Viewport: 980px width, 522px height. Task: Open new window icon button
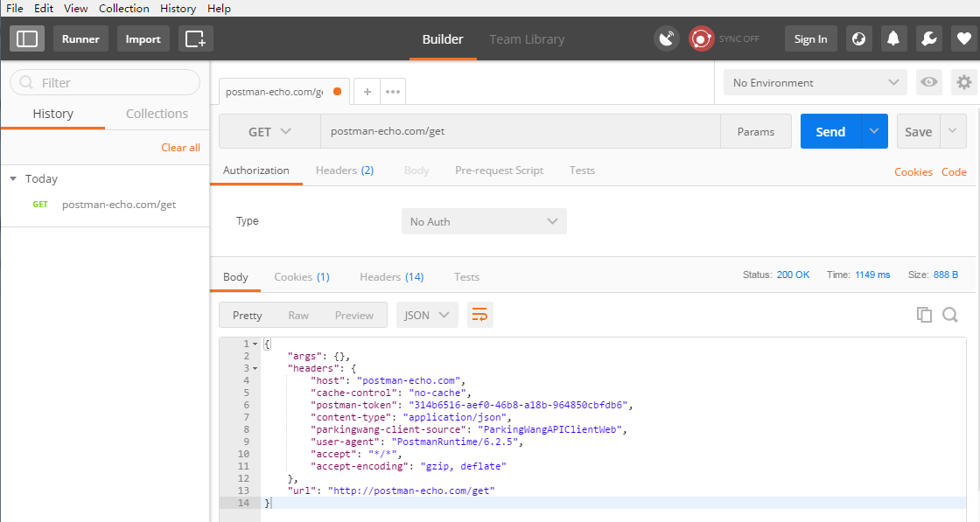pos(196,38)
